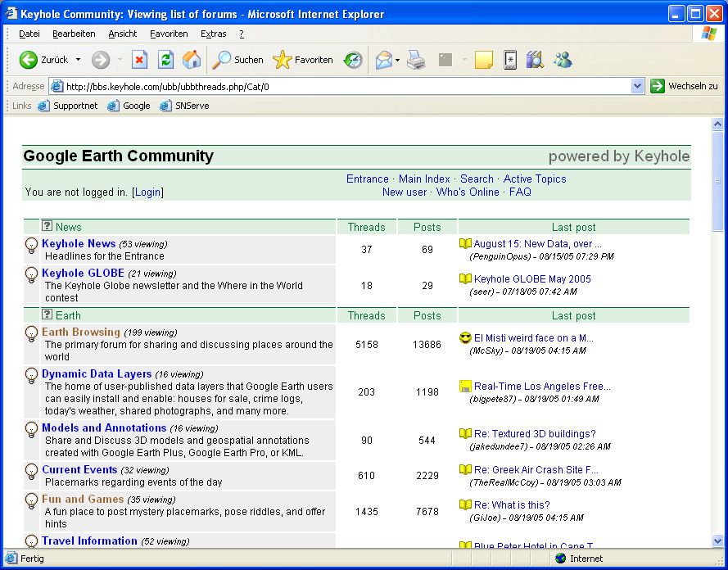Screen dimensions: 728x570
Task: Click the Login link
Action: [147, 192]
